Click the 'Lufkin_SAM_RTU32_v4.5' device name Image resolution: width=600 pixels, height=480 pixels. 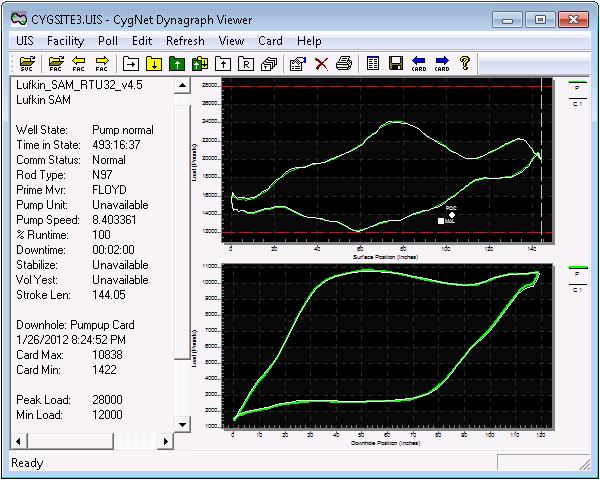(79, 85)
